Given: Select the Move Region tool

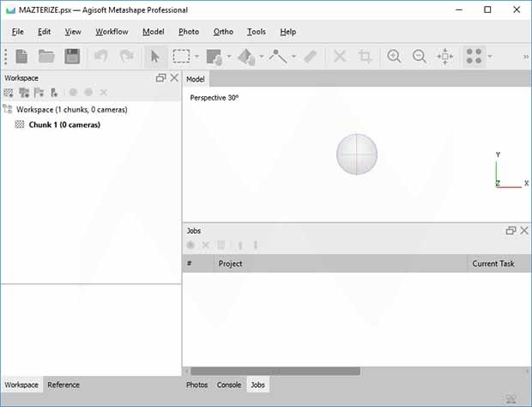Looking at the screenshot, I should [215, 57].
